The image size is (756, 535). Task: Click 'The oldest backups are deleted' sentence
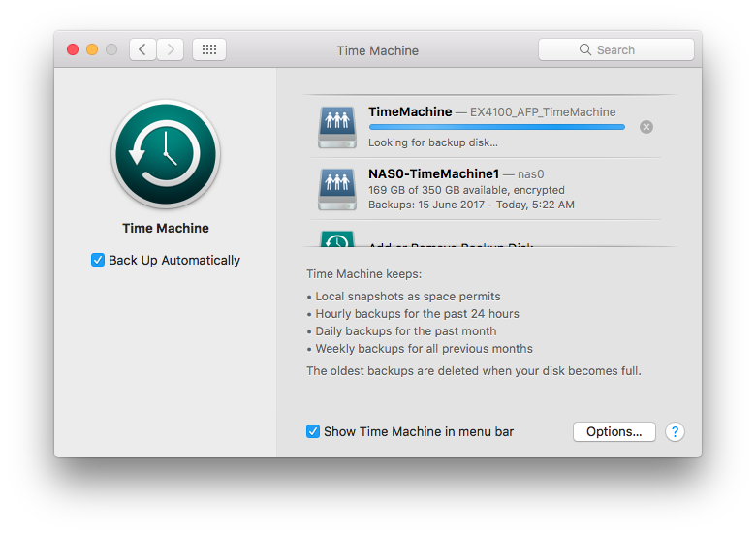pos(473,371)
